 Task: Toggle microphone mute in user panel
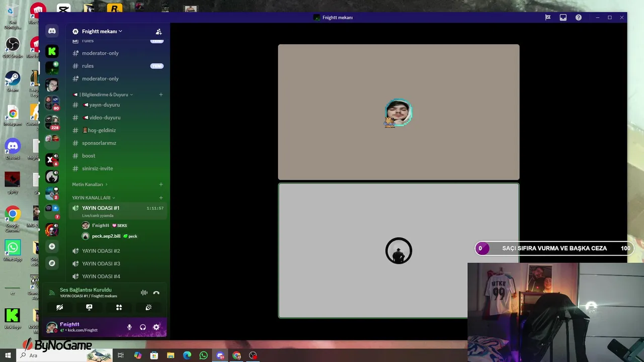[129, 327]
